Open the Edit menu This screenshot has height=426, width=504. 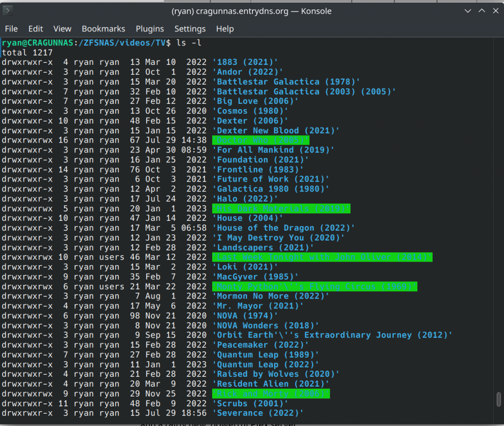coord(35,29)
